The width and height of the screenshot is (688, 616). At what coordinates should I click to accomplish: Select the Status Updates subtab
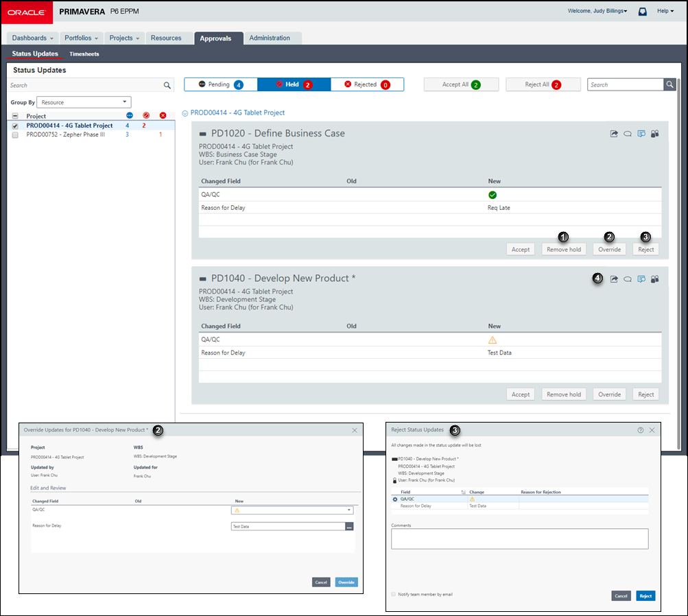tap(35, 54)
